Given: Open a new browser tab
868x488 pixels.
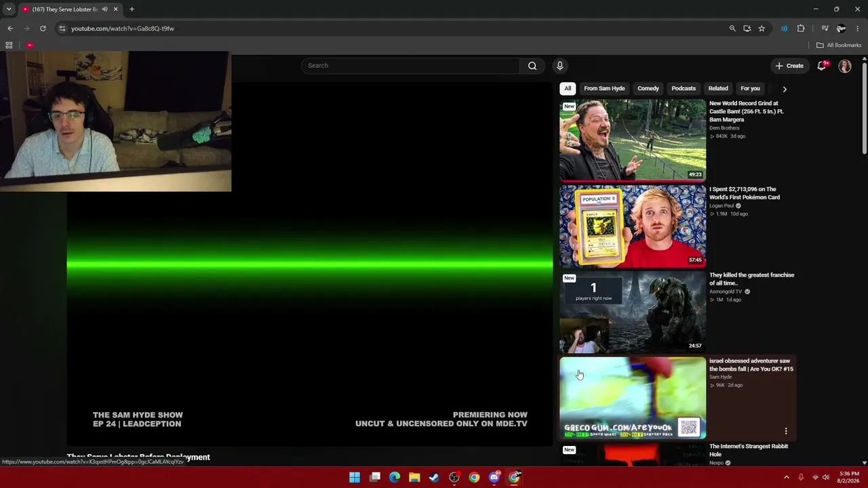Looking at the screenshot, I should point(132,9).
